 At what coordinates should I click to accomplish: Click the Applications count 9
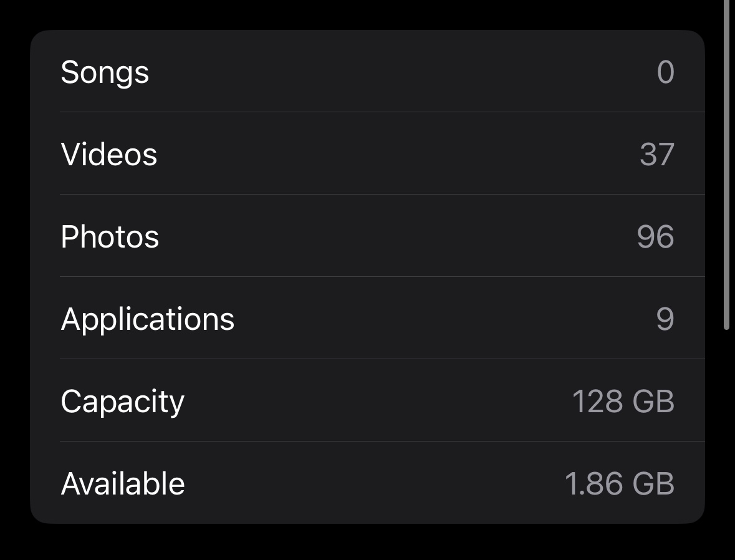click(x=665, y=319)
